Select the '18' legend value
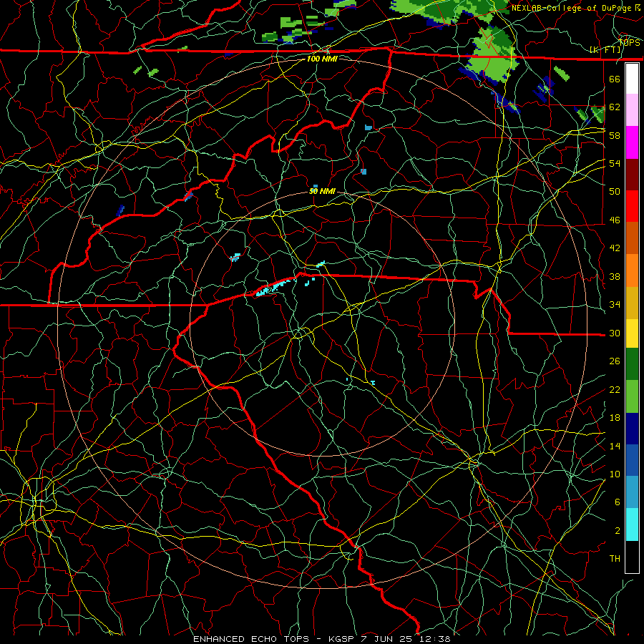Viewport: 644px width, 644px height. tap(615, 418)
